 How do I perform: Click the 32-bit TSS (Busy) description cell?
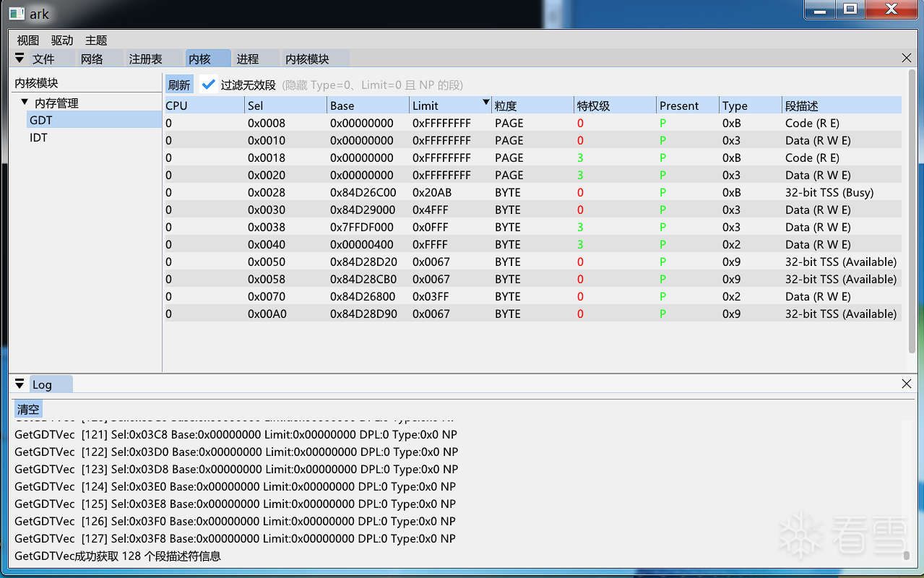click(829, 192)
